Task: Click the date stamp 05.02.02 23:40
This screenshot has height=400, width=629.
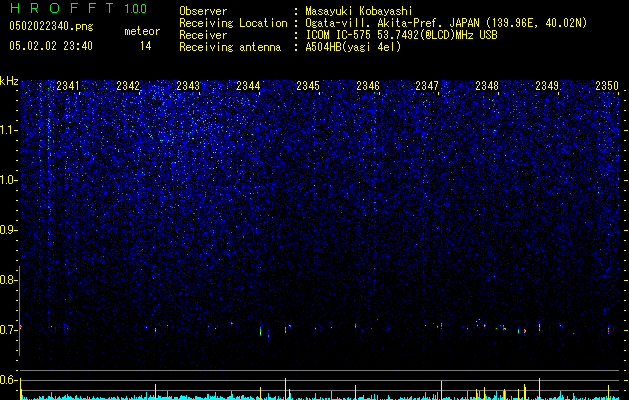Action: [51, 46]
